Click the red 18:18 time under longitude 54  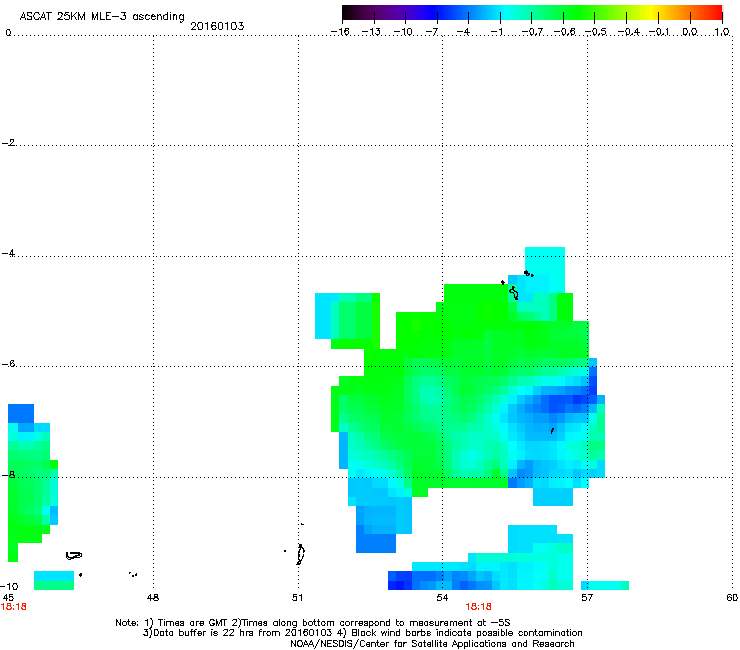tap(478, 607)
